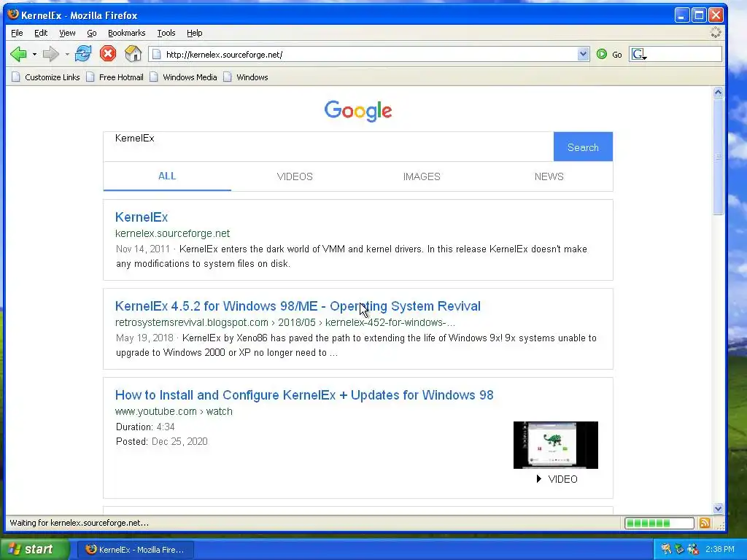Open the Tools menu
The width and height of the screenshot is (747, 560).
[166, 33]
